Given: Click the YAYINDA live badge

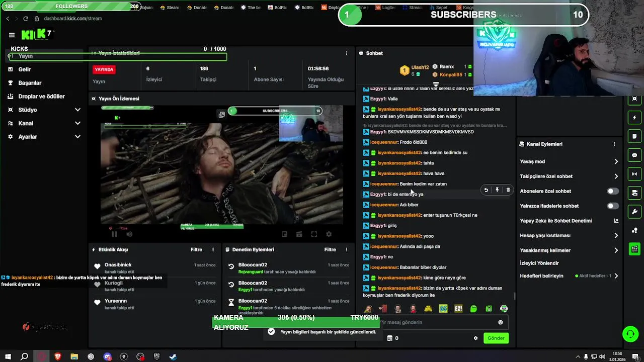Looking at the screenshot, I should (x=104, y=69).
